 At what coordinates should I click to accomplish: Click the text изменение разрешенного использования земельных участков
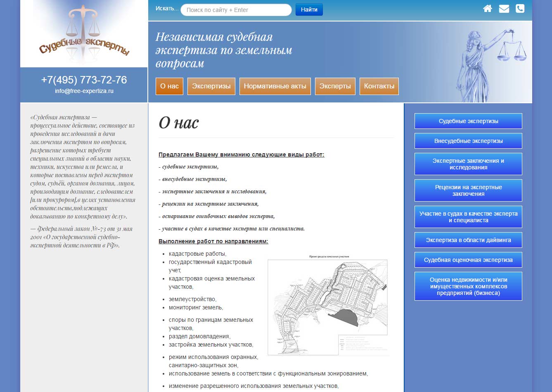click(x=253, y=386)
